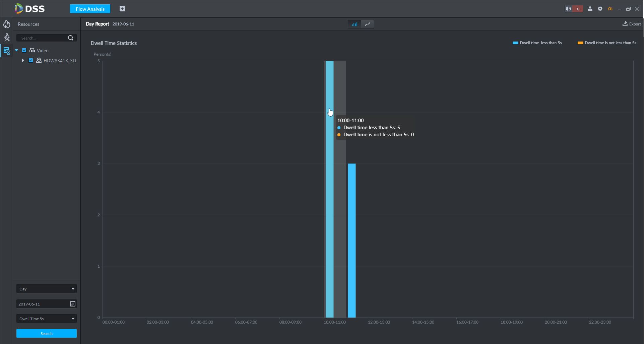This screenshot has width=644, height=344.
Task: Toggle the 'Dwell time less than 5s' legend
Action: pos(537,43)
